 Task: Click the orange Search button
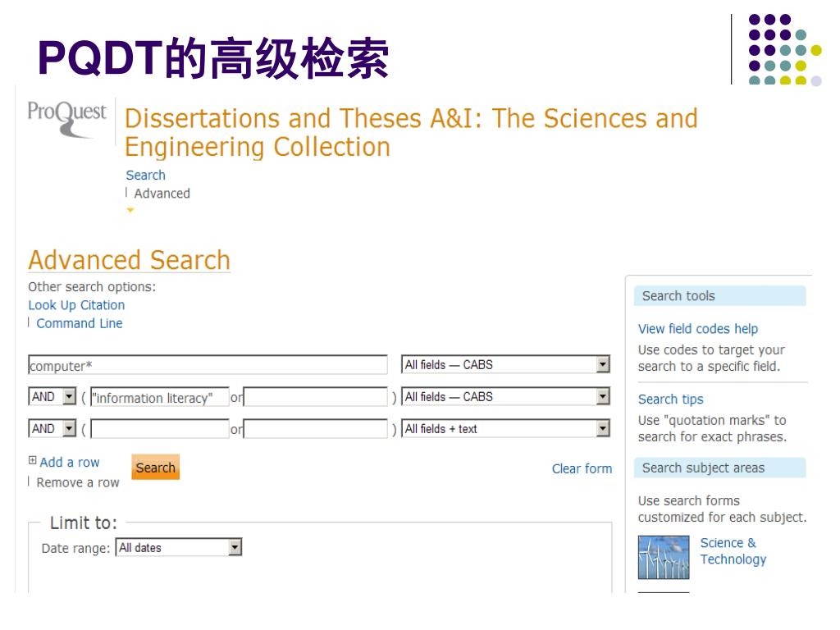pyautogui.click(x=155, y=467)
